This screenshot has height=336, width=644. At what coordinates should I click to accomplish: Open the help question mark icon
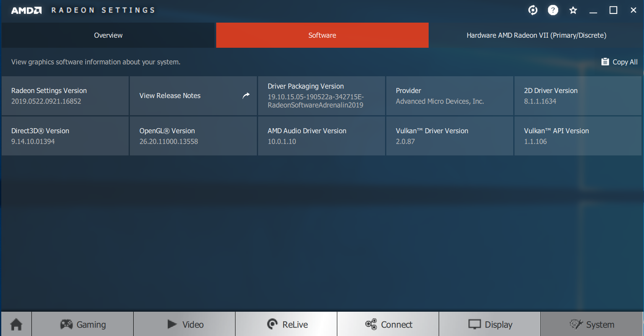click(x=553, y=10)
